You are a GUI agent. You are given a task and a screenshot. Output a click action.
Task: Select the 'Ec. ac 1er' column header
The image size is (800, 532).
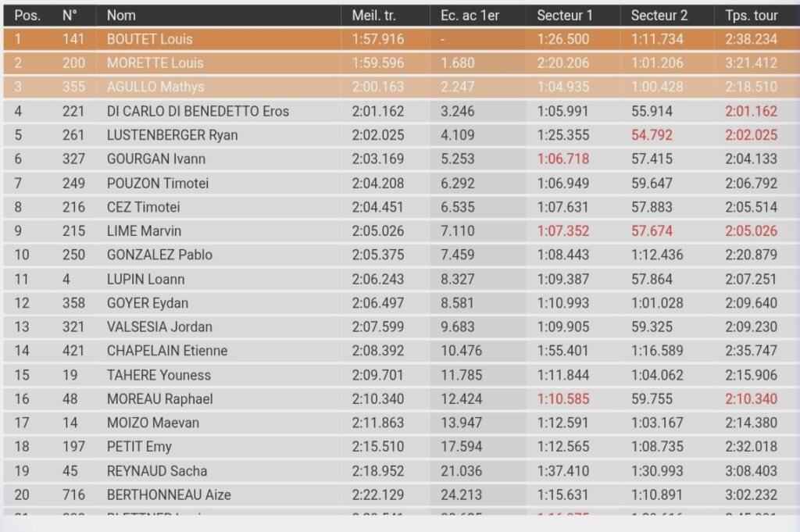pyautogui.click(x=470, y=15)
